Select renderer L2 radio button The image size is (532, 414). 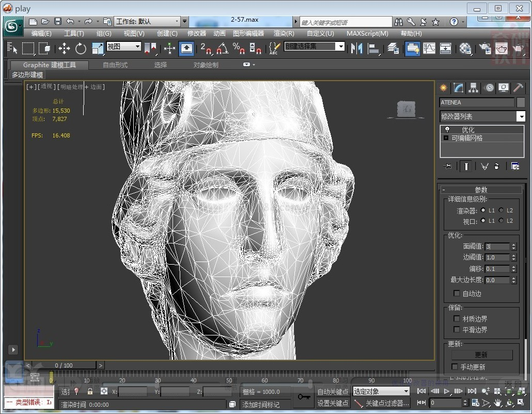501,210
